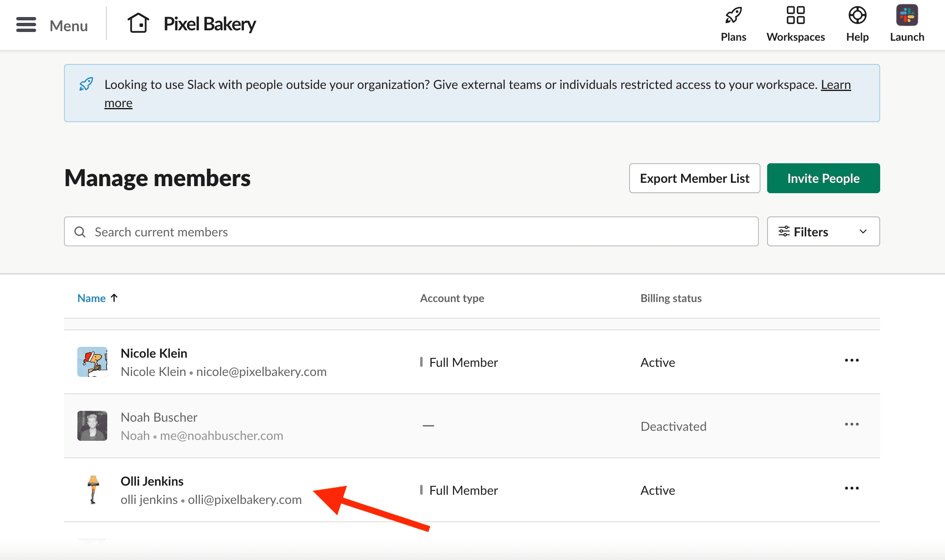945x560 pixels.
Task: Open more actions for Olli Jenkins
Action: (851, 489)
